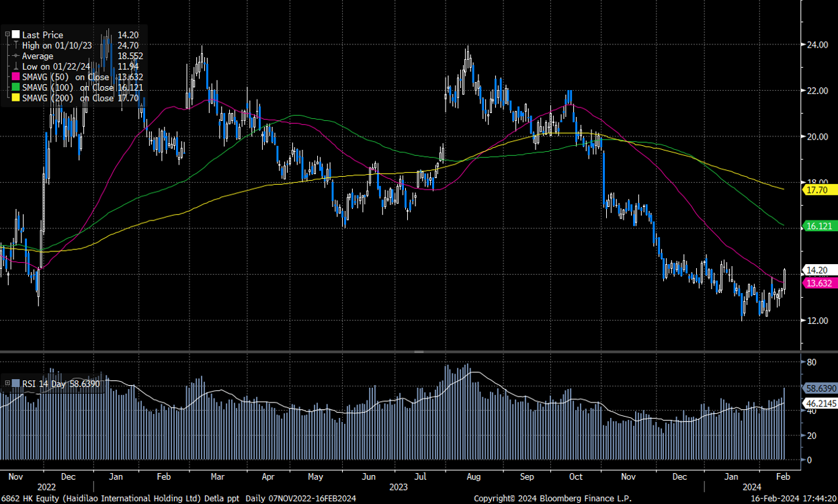Click the yellow 17.70 axis price label

pos(816,191)
